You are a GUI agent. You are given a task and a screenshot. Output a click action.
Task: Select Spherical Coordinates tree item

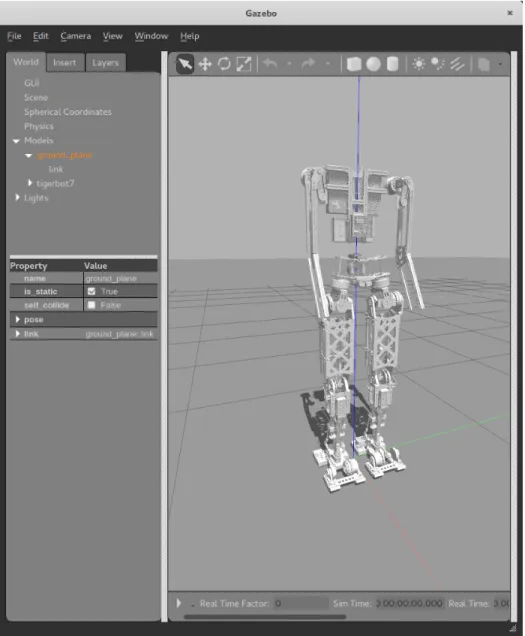[68, 112]
